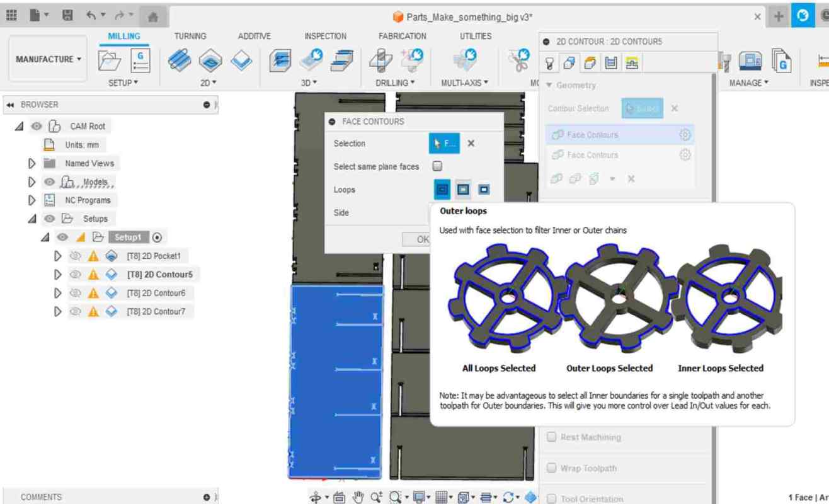Collapse the Geometry section

click(549, 85)
